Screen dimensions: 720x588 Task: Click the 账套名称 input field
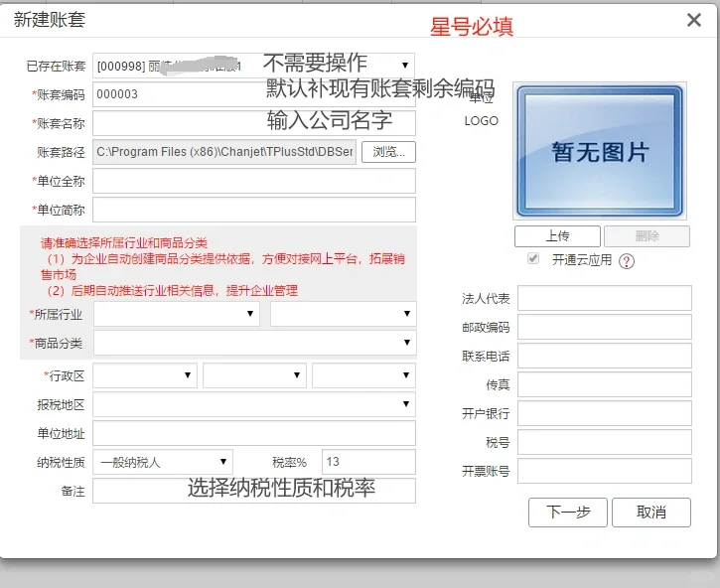[x=254, y=123]
